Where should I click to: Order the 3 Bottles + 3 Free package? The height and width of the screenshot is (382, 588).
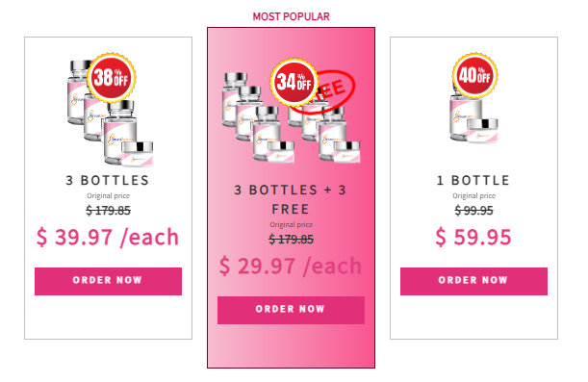point(291,310)
